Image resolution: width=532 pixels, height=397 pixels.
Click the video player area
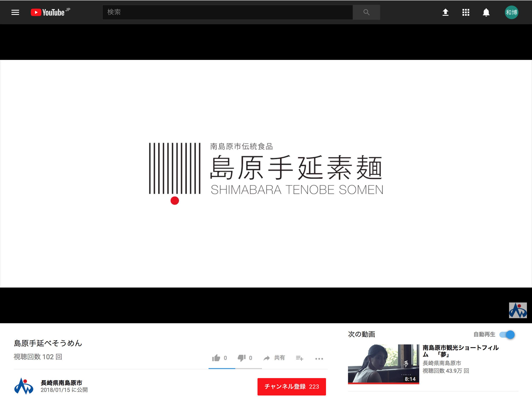[266, 174]
